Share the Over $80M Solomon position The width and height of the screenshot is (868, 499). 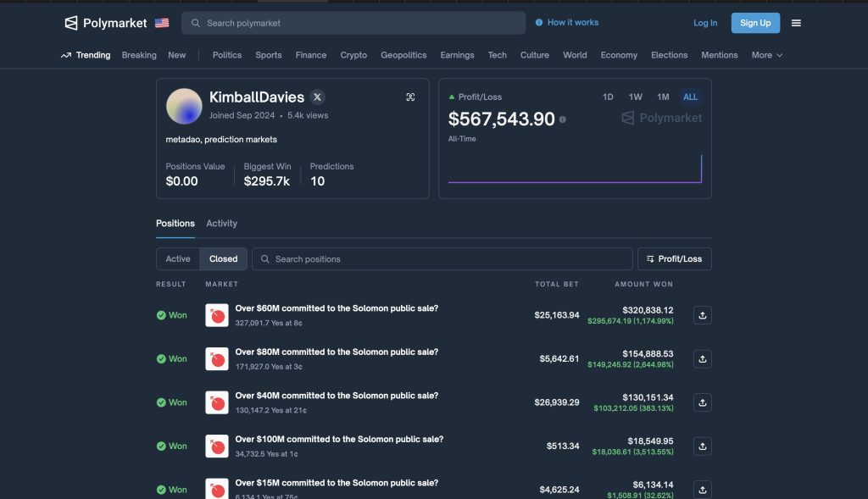(x=702, y=359)
